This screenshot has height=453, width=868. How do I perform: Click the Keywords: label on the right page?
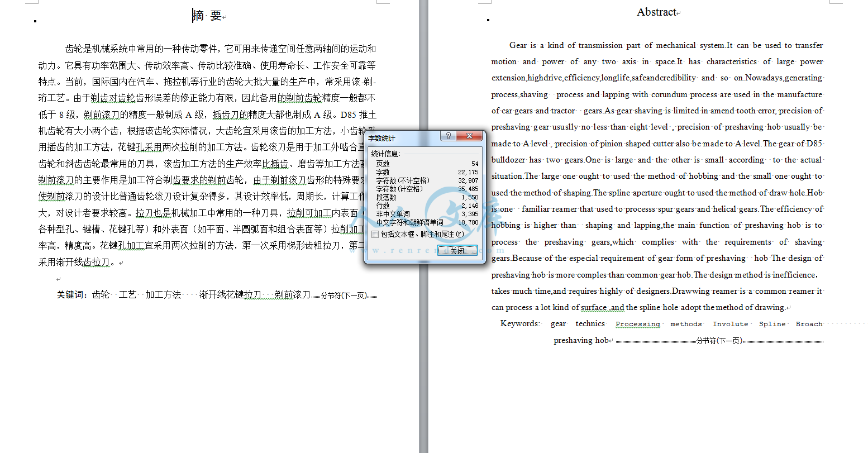click(520, 323)
